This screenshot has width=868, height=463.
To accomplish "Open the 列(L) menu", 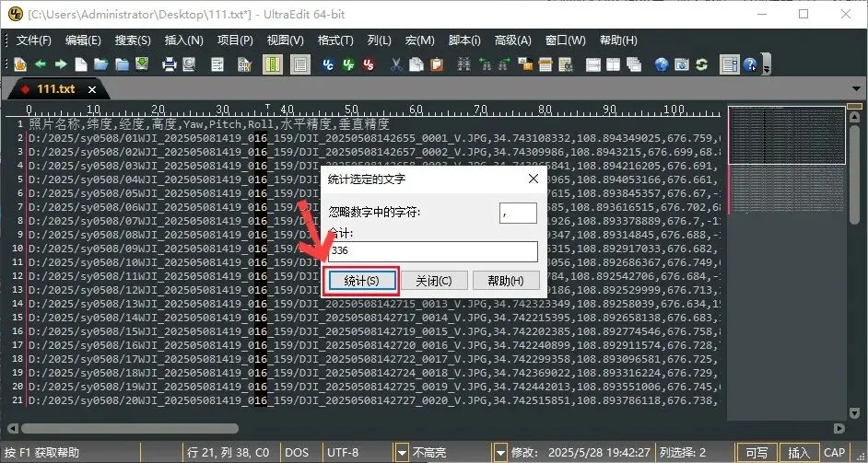I will tap(380, 41).
